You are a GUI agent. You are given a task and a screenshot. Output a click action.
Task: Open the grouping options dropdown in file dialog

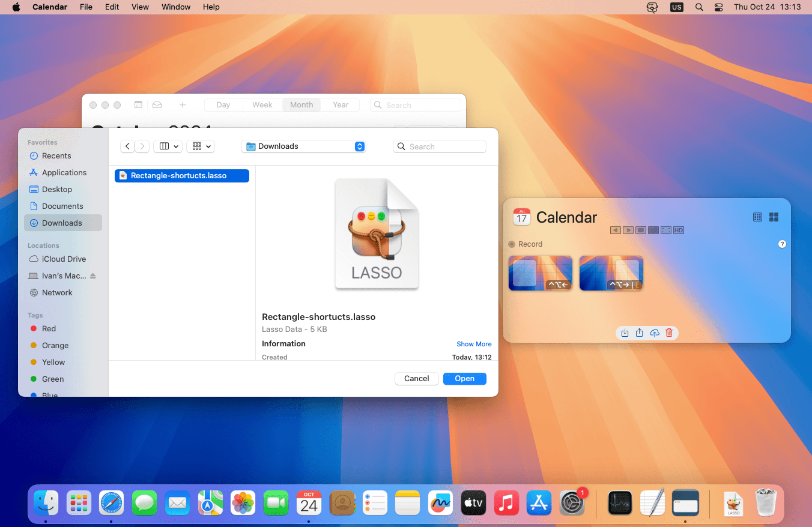[201, 146]
